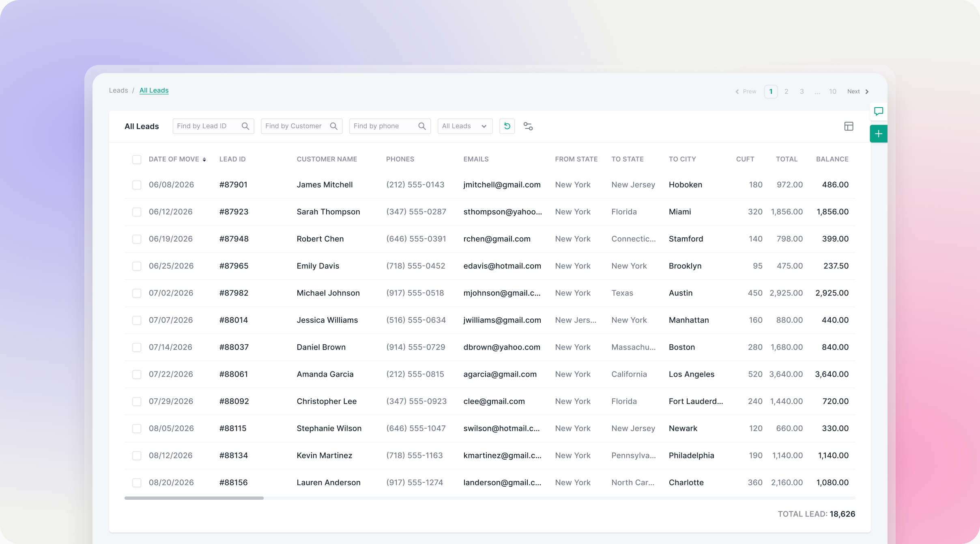Viewport: 980px width, 544px height.
Task: Click the date 08/05/2026
Action: [x=171, y=428]
